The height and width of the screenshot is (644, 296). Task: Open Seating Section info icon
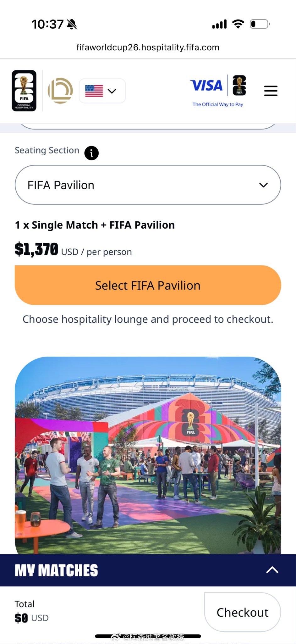coord(91,153)
